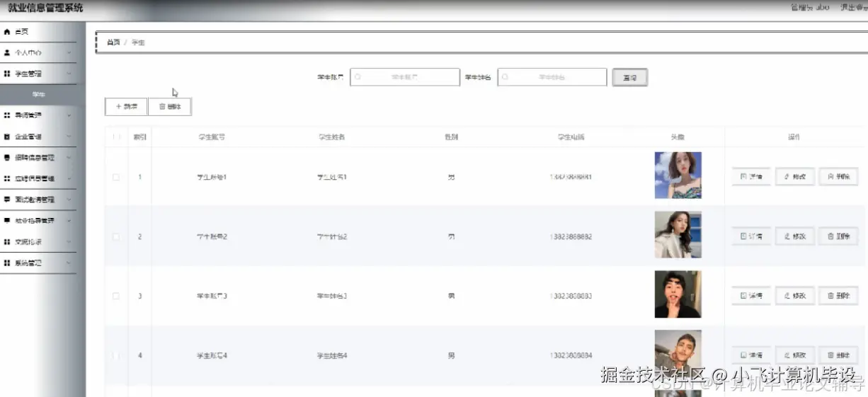Click the icon for 就业指导管理 in sidebar
The width and height of the screenshot is (868, 397).
pos(7,220)
